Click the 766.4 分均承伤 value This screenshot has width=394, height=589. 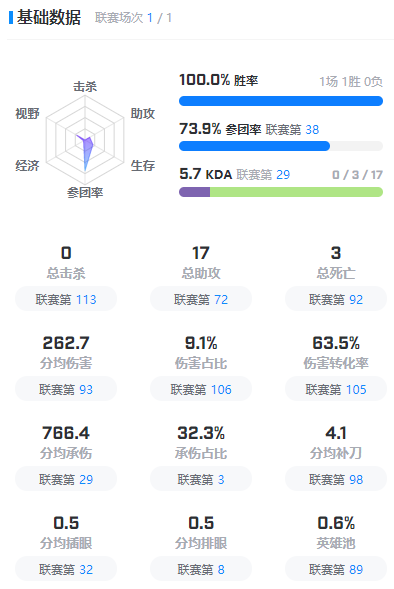click(x=66, y=433)
